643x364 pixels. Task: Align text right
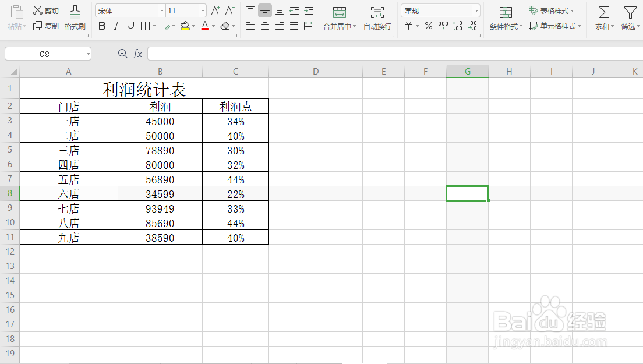click(280, 26)
